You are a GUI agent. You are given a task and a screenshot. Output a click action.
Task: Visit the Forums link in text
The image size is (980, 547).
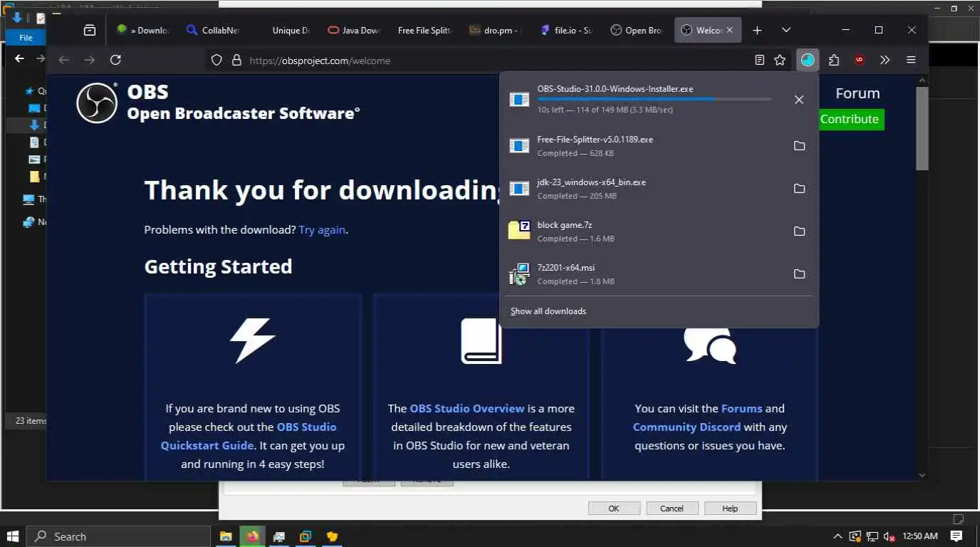[x=741, y=409]
